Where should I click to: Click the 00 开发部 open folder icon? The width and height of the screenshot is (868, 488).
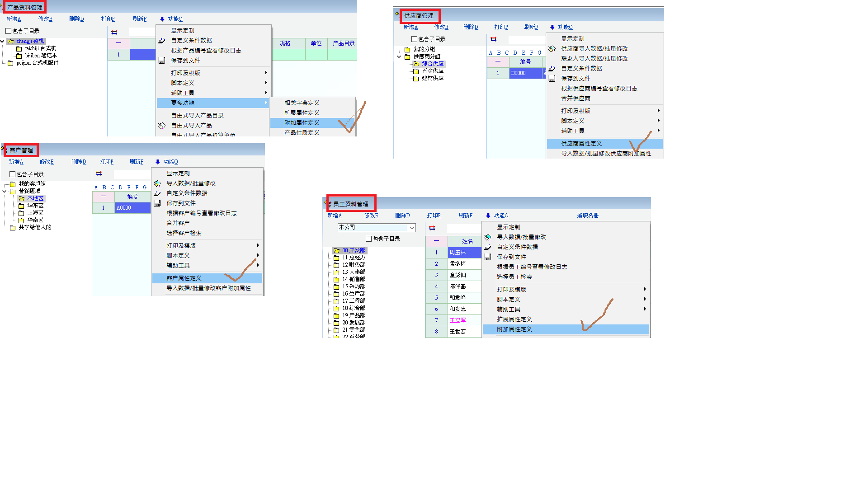coord(336,250)
